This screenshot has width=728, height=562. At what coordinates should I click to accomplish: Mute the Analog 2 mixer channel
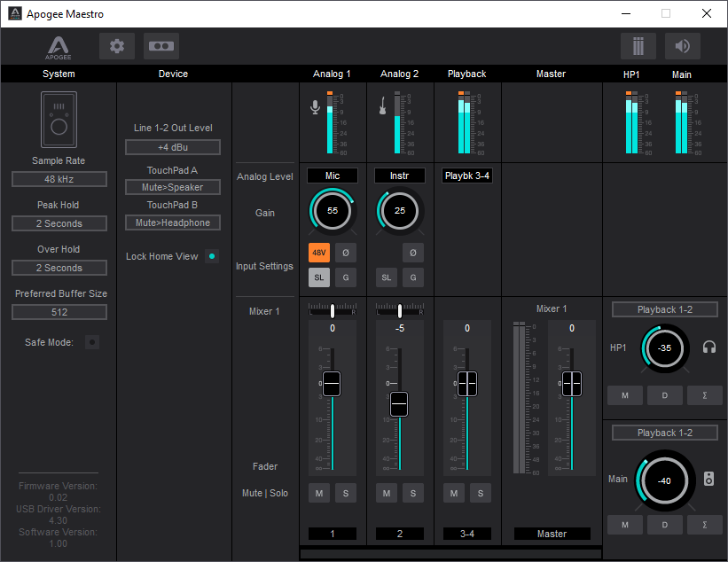pos(387,493)
